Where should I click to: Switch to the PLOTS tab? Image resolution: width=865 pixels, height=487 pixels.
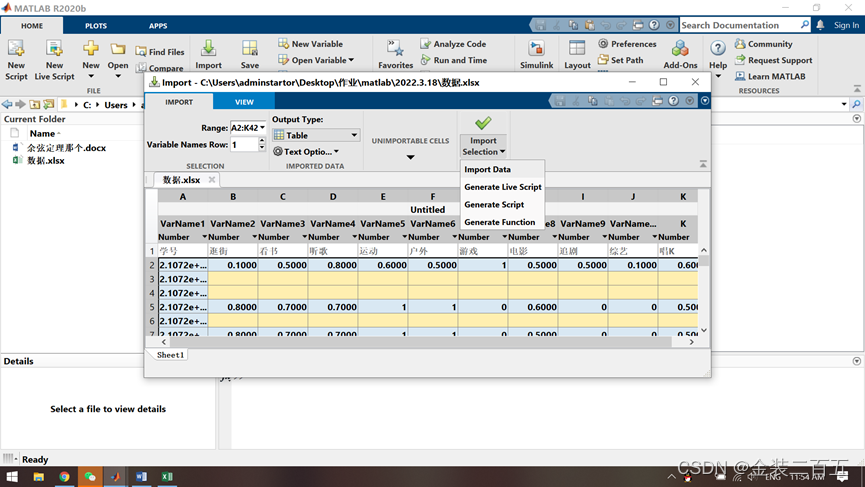(x=96, y=26)
